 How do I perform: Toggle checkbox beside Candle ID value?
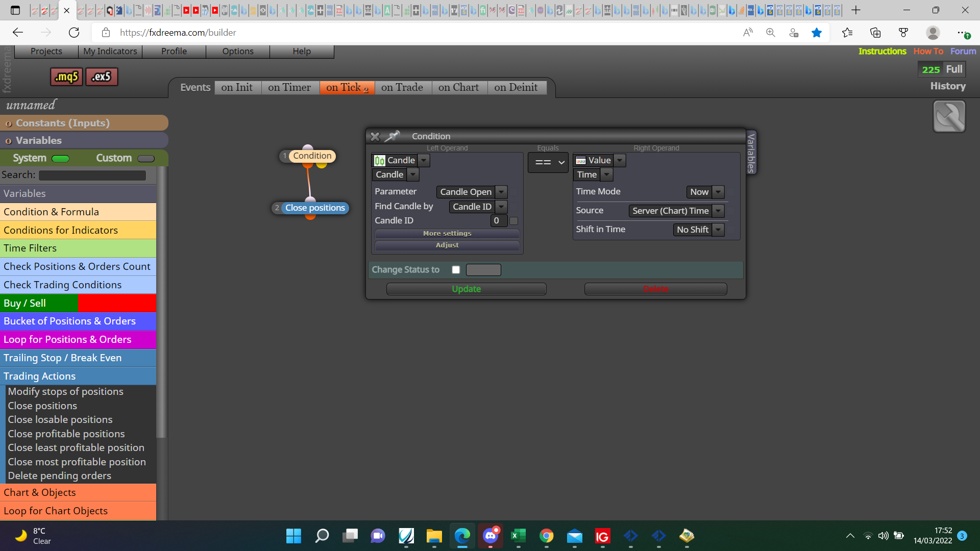[x=514, y=221]
